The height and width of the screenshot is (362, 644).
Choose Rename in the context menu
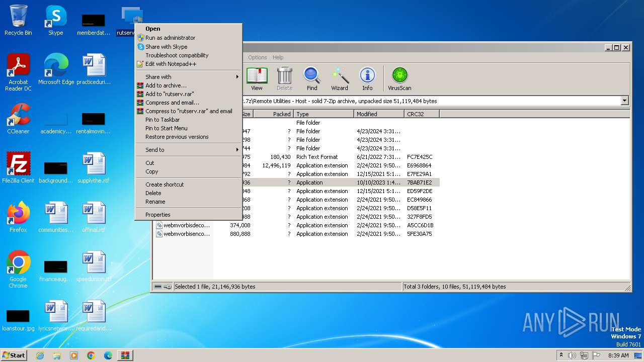click(x=189, y=202)
